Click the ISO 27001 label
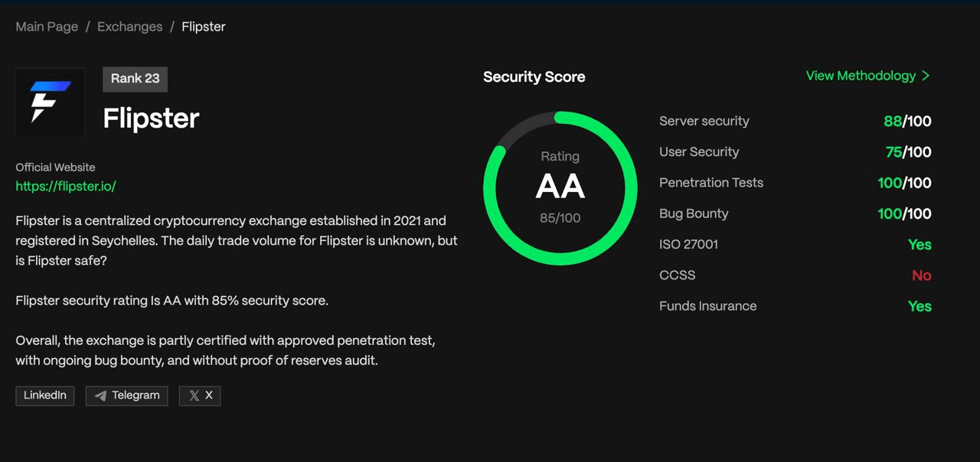 click(x=688, y=244)
